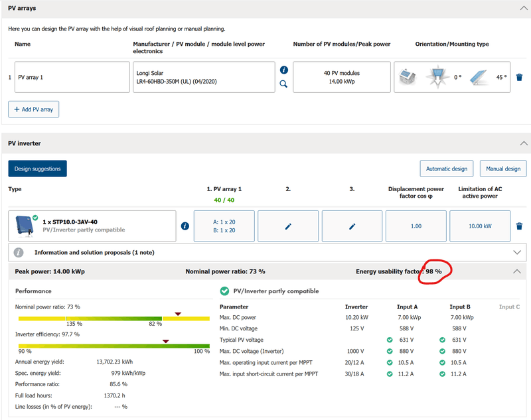
Task: Click the info icon next to STP10.0-3AV-40 inverter
Action: [x=185, y=226]
